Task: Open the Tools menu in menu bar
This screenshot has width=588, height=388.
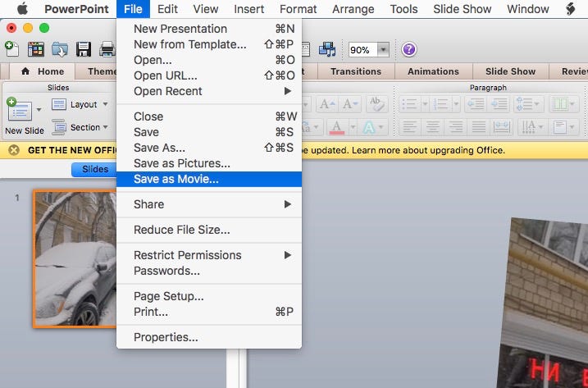Action: coord(403,9)
